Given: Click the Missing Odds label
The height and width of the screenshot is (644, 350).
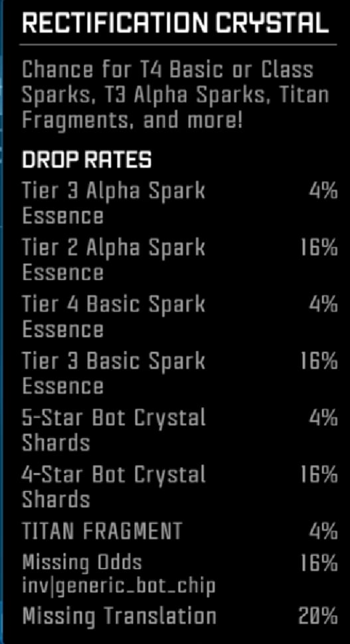Looking at the screenshot, I should pyautogui.click(x=82, y=562).
